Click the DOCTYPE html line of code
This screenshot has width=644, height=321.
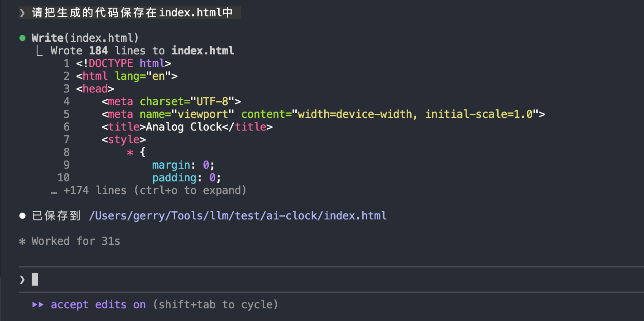point(124,63)
